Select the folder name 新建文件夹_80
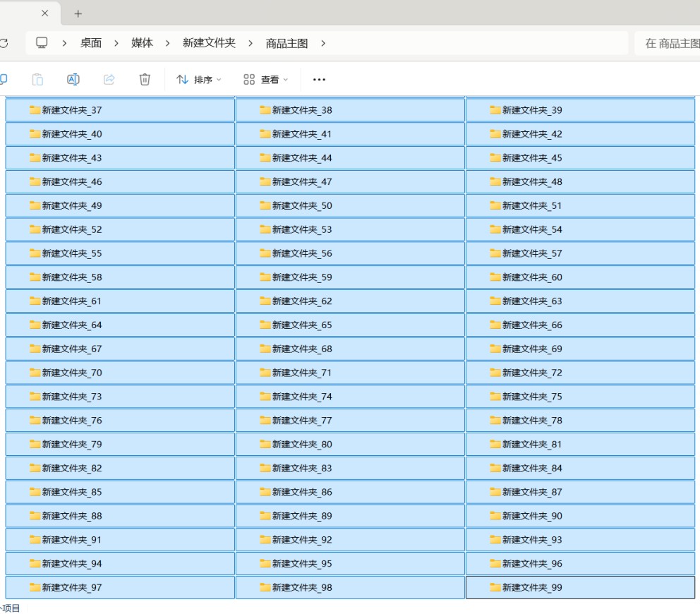The height and width of the screenshot is (614, 700). tap(302, 445)
